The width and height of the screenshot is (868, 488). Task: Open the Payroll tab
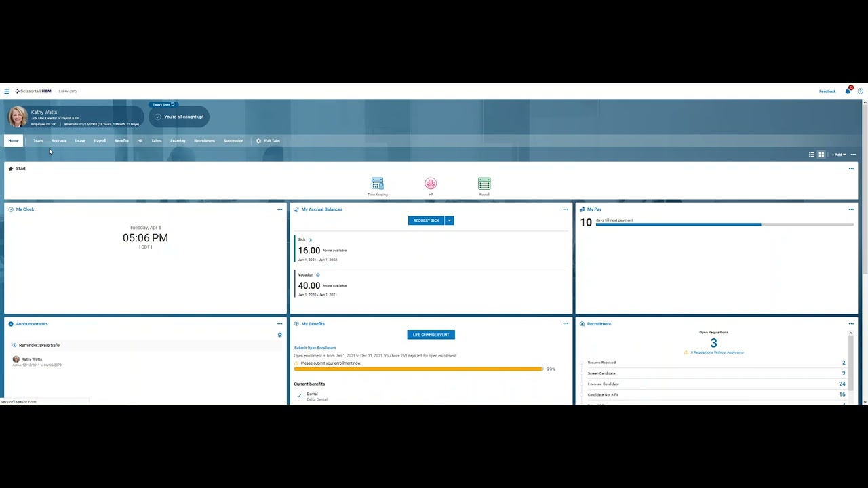[100, 141]
